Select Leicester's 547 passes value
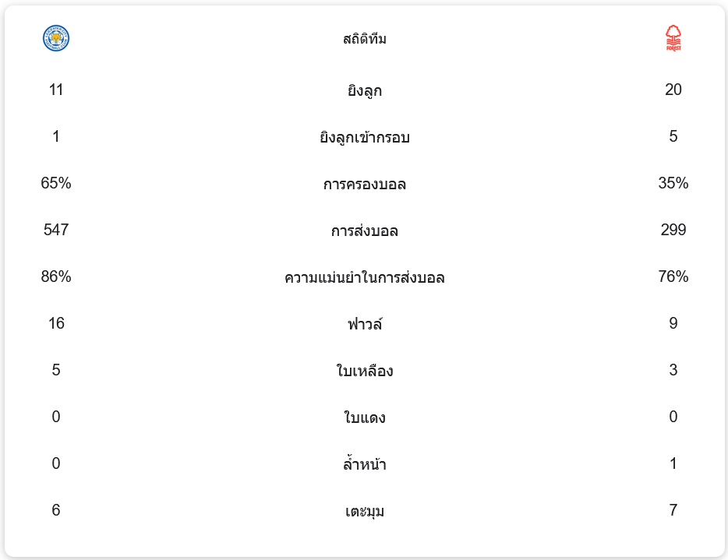 coord(56,230)
